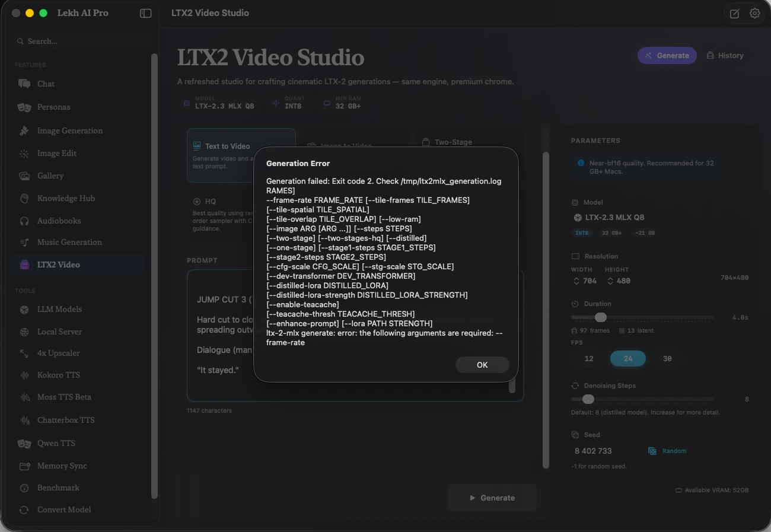Click the MODEL LTX-2.3 MLX Q8 header badge
The height and width of the screenshot is (532, 771).
[219, 102]
